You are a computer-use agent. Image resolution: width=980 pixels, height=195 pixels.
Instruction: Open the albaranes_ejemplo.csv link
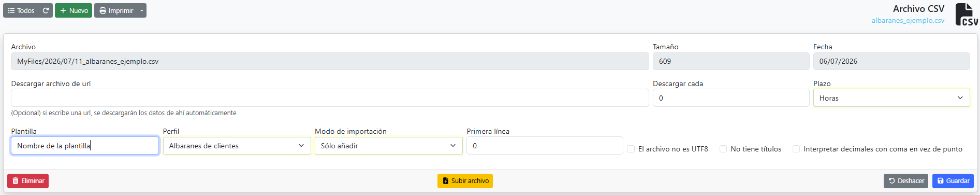[x=908, y=21]
